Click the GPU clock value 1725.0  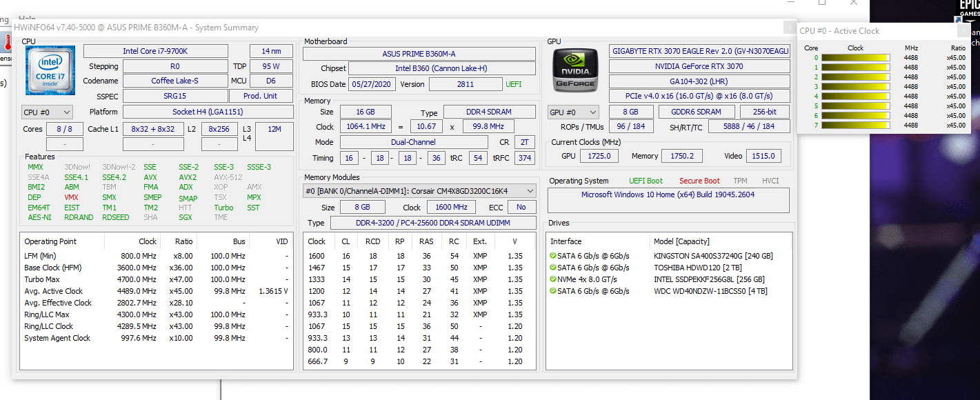599,156
